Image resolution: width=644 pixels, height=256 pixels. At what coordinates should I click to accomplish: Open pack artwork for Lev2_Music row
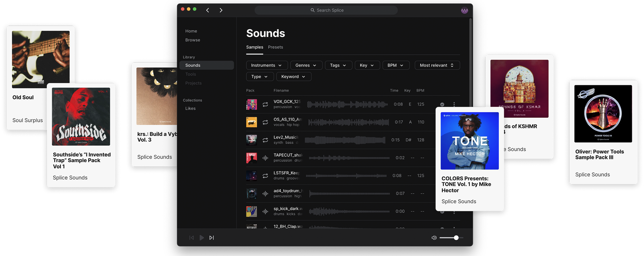tap(251, 140)
